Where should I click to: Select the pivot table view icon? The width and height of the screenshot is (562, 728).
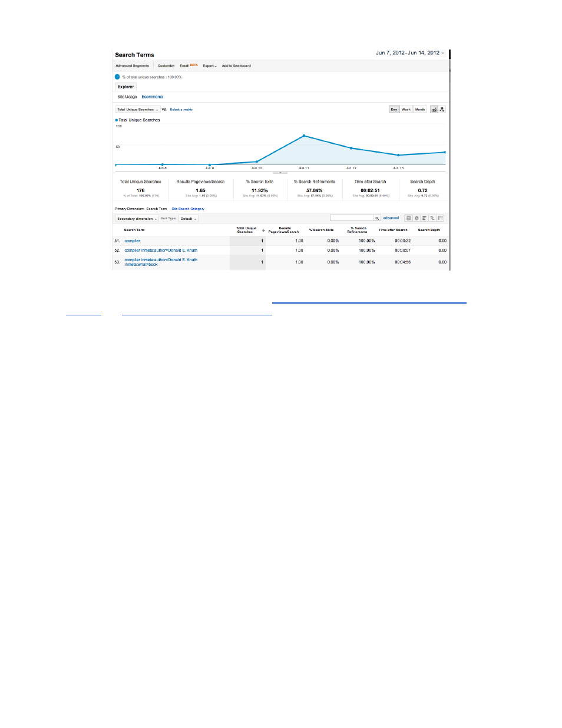[440, 218]
